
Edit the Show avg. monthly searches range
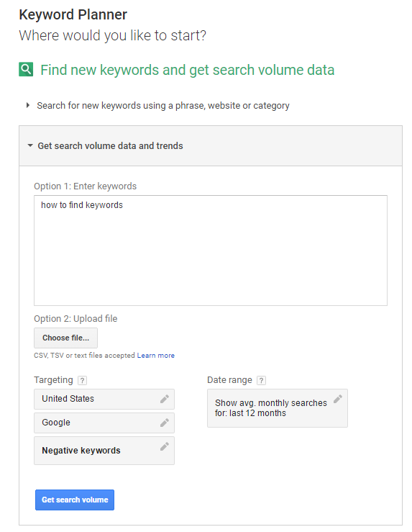pos(277,408)
